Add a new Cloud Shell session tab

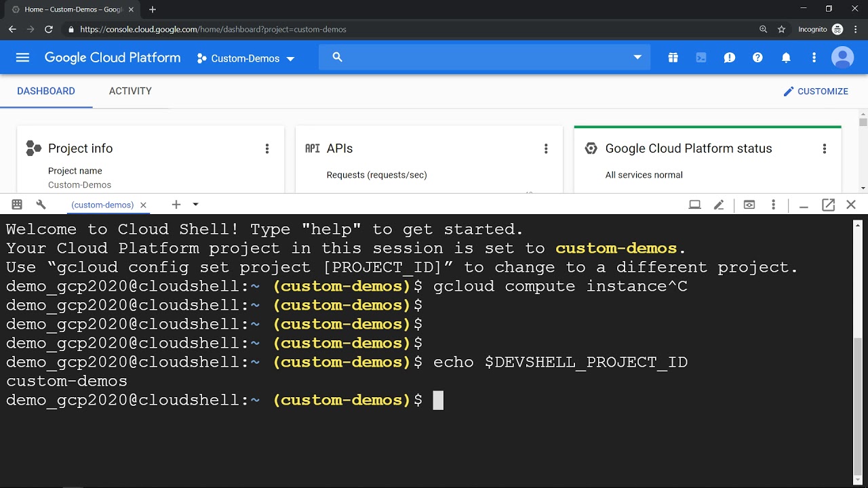(x=176, y=205)
